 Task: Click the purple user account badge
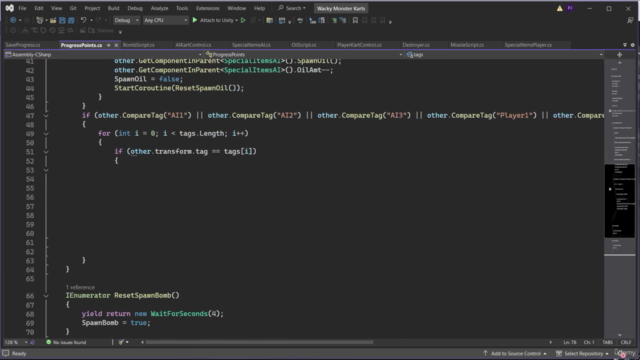pyautogui.click(x=570, y=8)
